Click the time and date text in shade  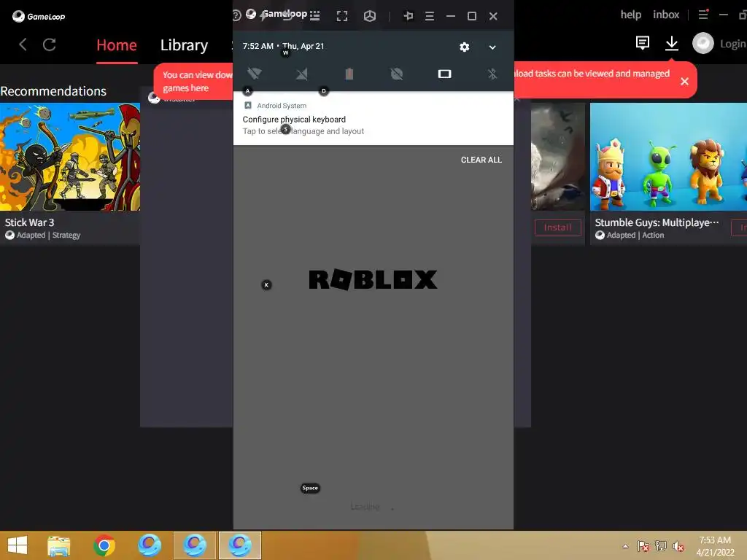coord(284,46)
